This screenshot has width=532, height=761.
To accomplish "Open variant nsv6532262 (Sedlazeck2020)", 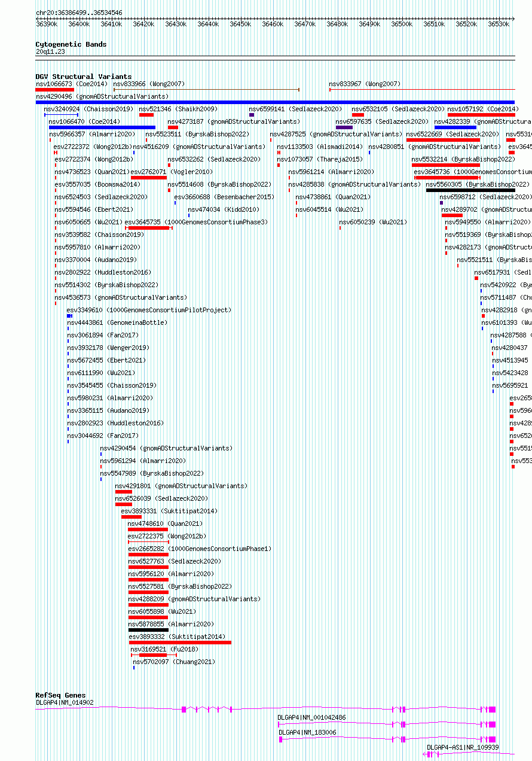I will [214, 160].
